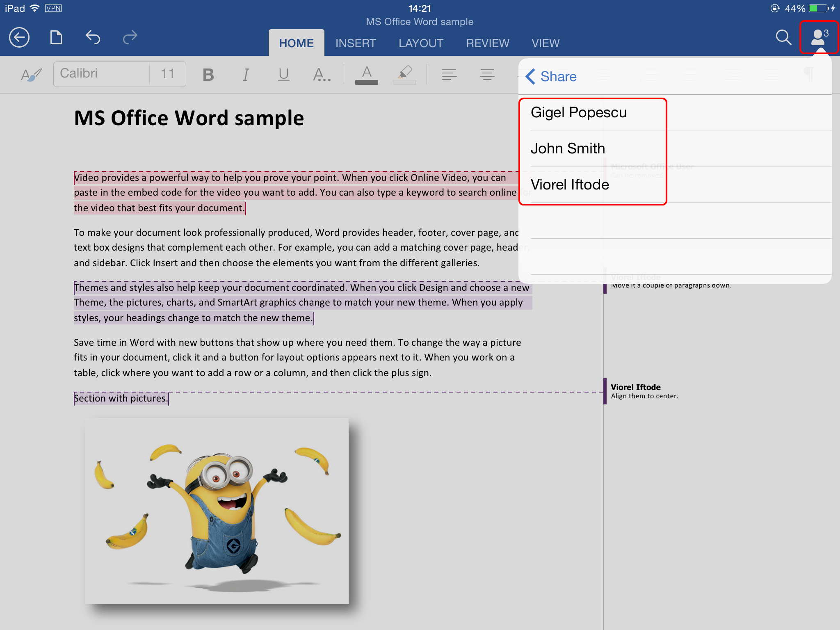The height and width of the screenshot is (630, 840).
Task: Select the minion with bananas picture
Action: pos(217,511)
